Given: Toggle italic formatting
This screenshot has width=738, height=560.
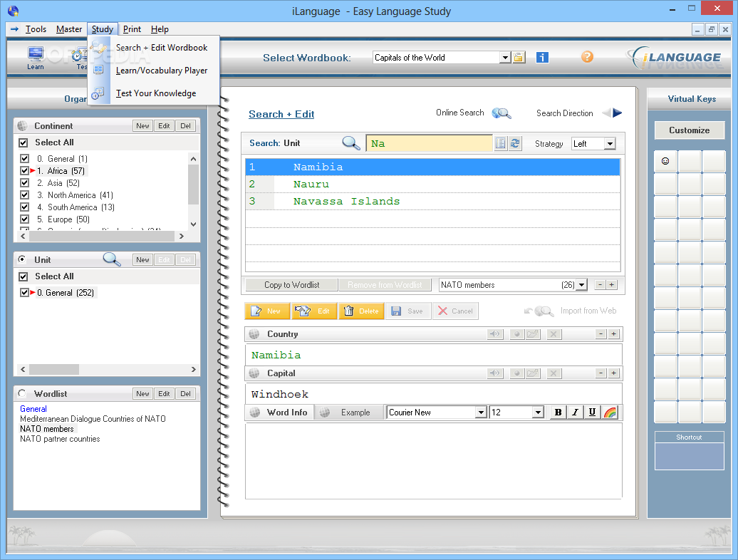Looking at the screenshot, I should (575, 413).
